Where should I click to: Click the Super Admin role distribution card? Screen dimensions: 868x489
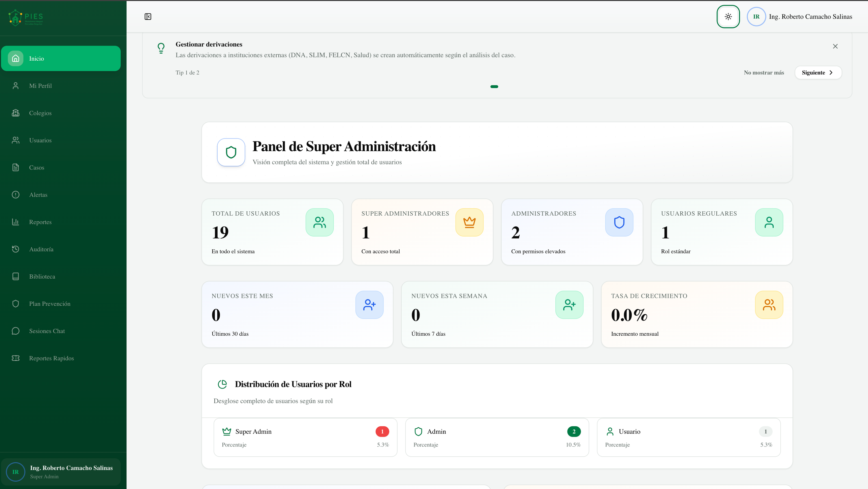pos(305,437)
